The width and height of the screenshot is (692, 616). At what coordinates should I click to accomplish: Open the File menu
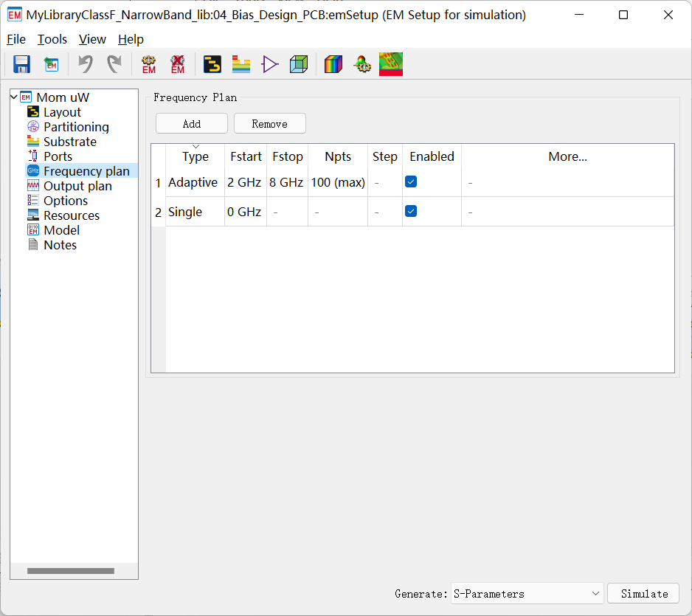16,39
